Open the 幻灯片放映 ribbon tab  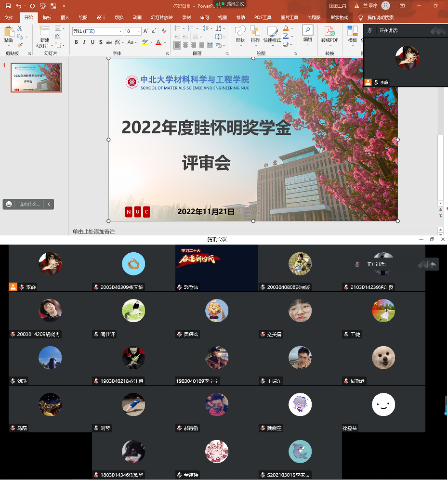161,17
